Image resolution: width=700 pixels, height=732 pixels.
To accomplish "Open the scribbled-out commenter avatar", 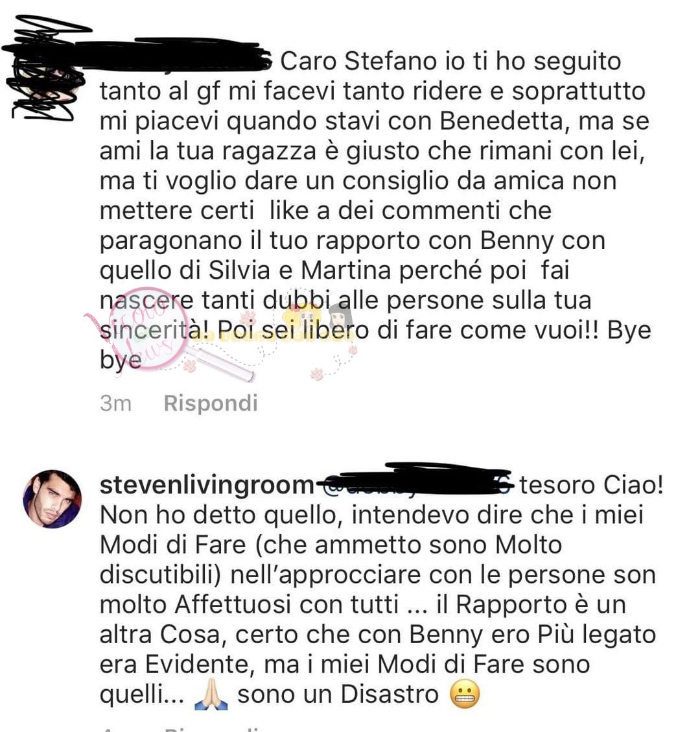I will pos(45,67).
